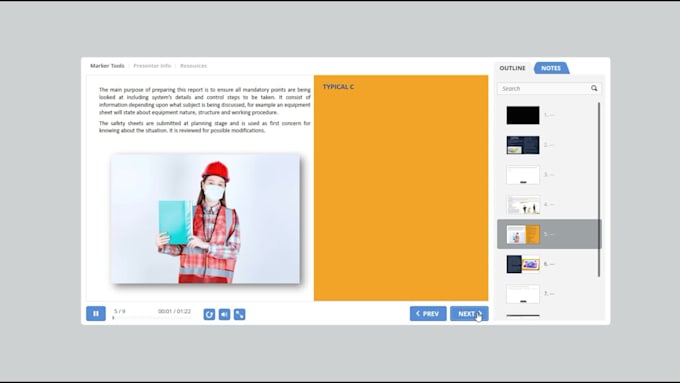The width and height of the screenshot is (680, 383).
Task: Switch to the OUTLINE tab
Action: click(512, 68)
